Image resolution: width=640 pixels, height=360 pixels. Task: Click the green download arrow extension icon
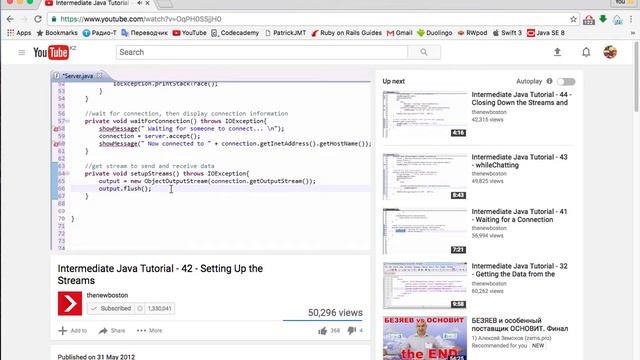click(x=603, y=19)
